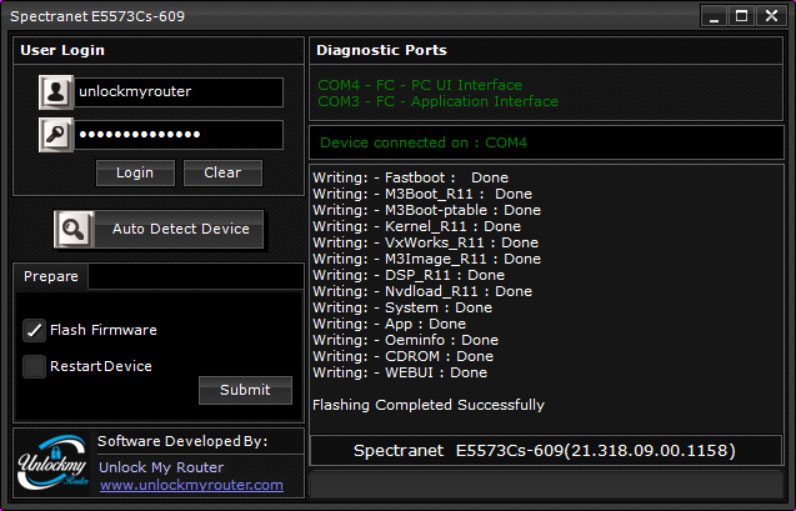The image size is (796, 511).
Task: Click the Software Developed By: label
Action: point(183,441)
